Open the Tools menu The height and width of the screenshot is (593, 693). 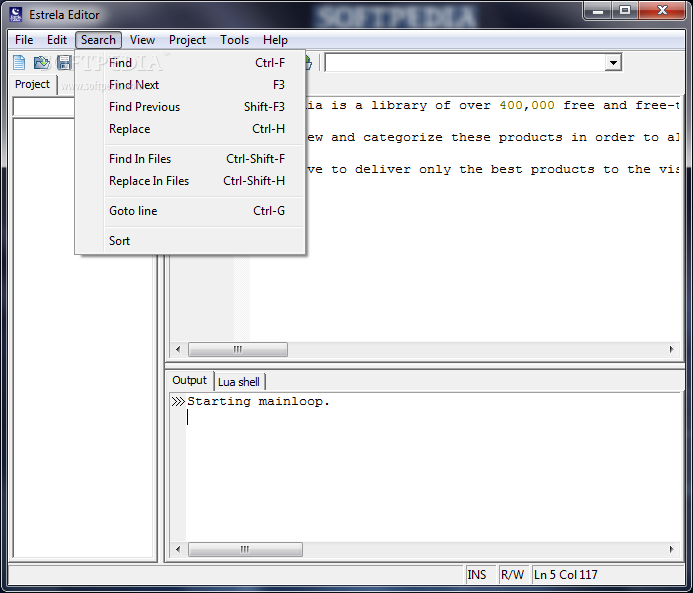click(x=235, y=40)
